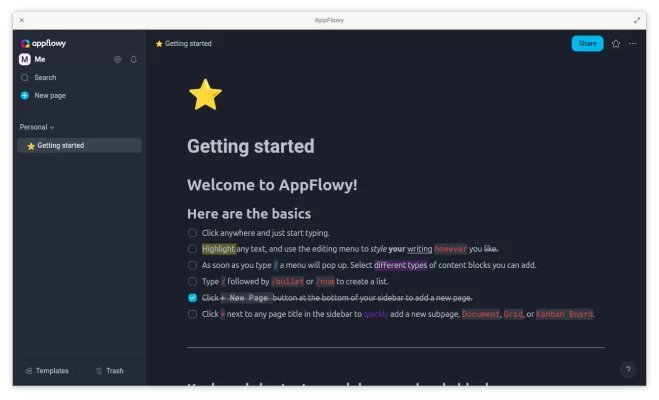This screenshot has height=400, width=659.
Task: Click the window expand icon in title bar
Action: (x=637, y=20)
